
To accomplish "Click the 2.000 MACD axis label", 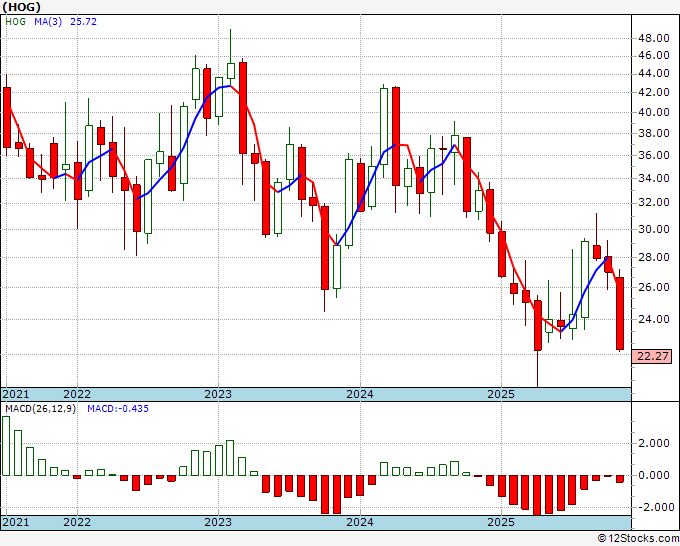I will 654,443.
